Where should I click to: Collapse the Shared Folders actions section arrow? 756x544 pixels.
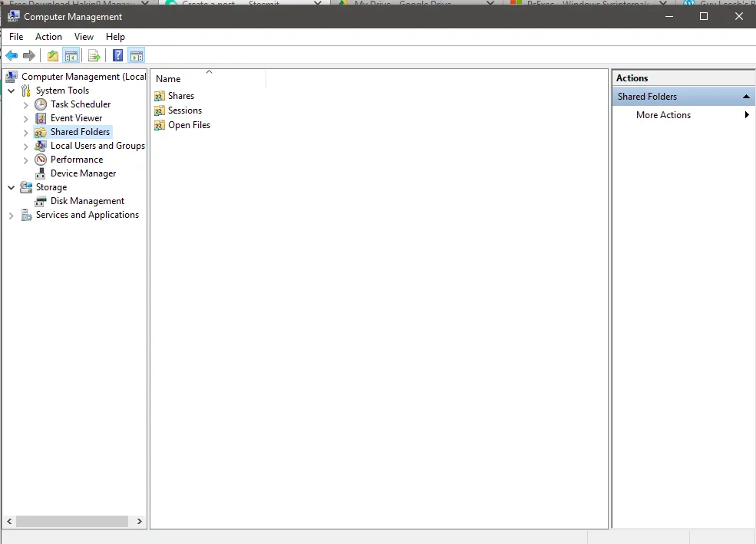point(746,97)
